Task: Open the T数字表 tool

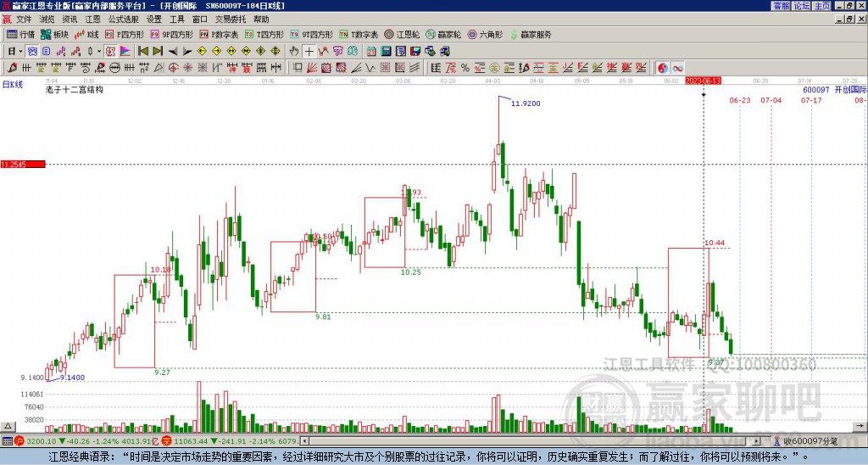Action: tap(359, 34)
